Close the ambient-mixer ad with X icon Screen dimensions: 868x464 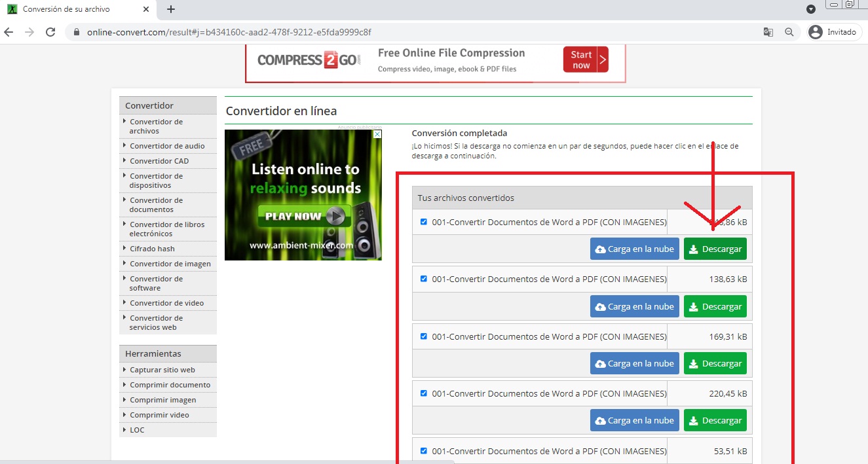coord(377,134)
